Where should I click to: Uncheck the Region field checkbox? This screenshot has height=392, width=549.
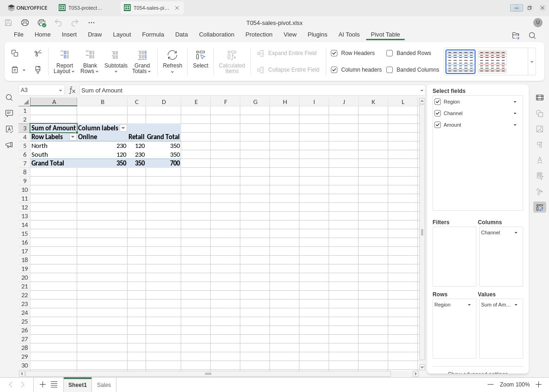click(437, 102)
